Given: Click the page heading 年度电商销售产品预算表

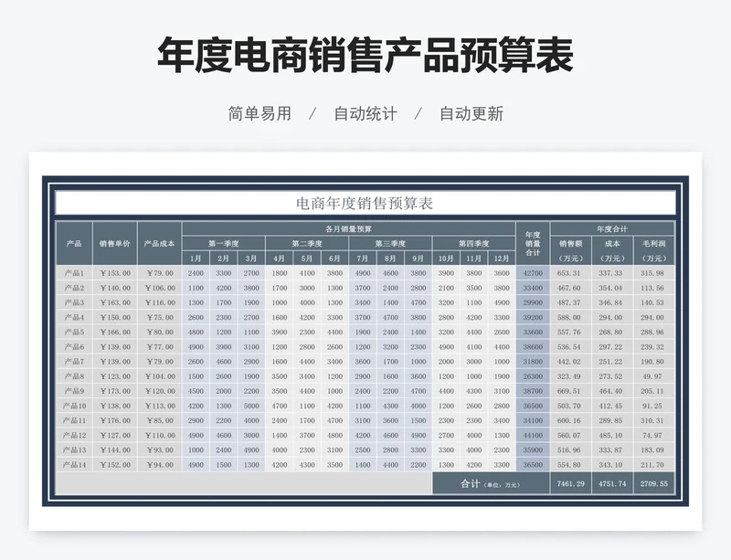Looking at the screenshot, I should [365, 55].
